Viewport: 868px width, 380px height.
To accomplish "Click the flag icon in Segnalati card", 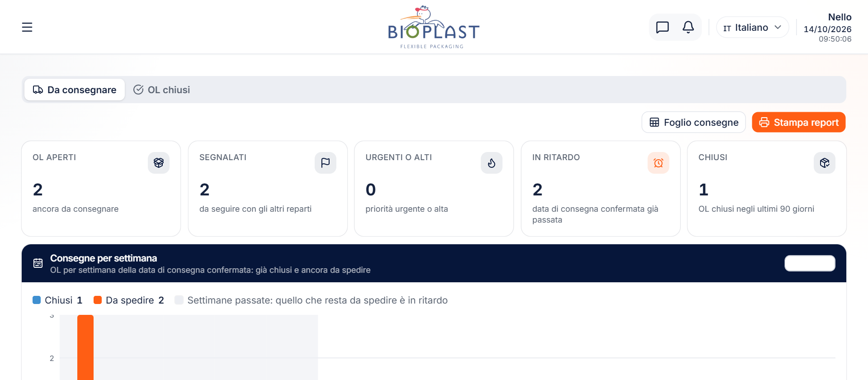I will [x=325, y=163].
